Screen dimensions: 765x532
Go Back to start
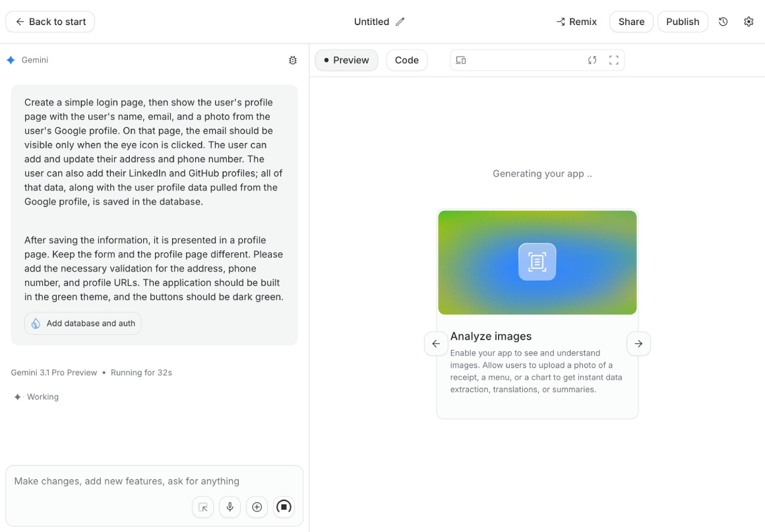click(49, 21)
